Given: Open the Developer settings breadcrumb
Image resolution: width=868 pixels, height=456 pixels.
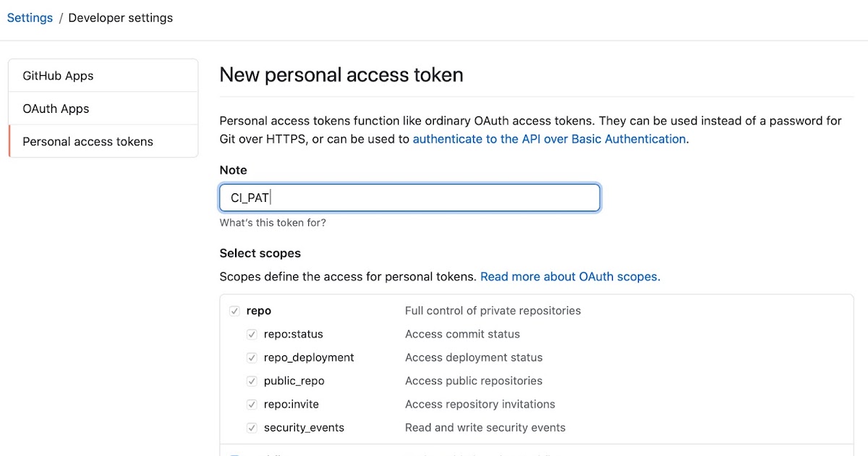Looking at the screenshot, I should coord(120,17).
